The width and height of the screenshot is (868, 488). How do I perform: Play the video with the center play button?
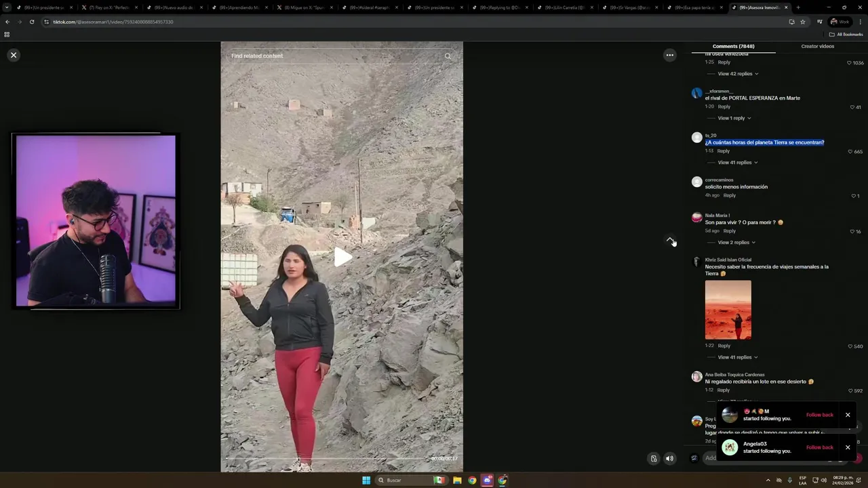[342, 257]
